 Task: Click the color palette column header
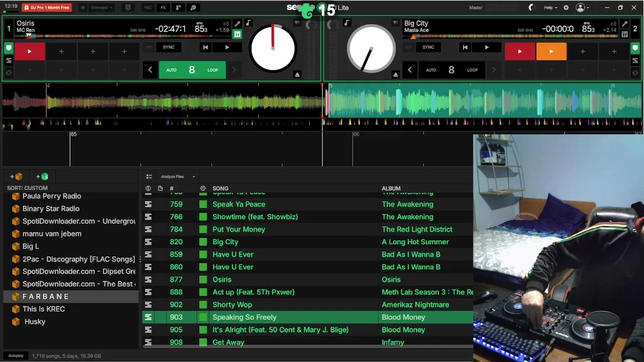pos(203,189)
